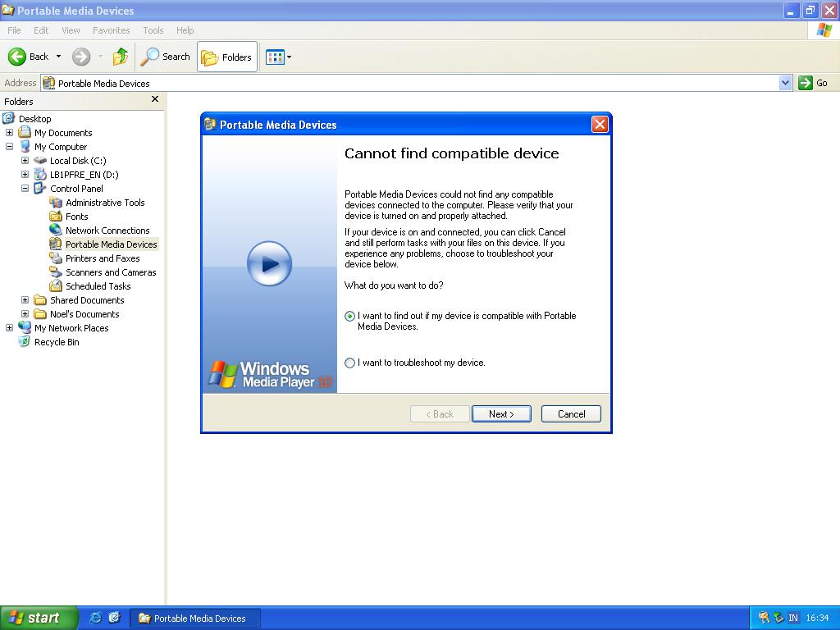Screen dimensions: 840x630
Task: Toggle the Folders pane button
Action: [227, 57]
